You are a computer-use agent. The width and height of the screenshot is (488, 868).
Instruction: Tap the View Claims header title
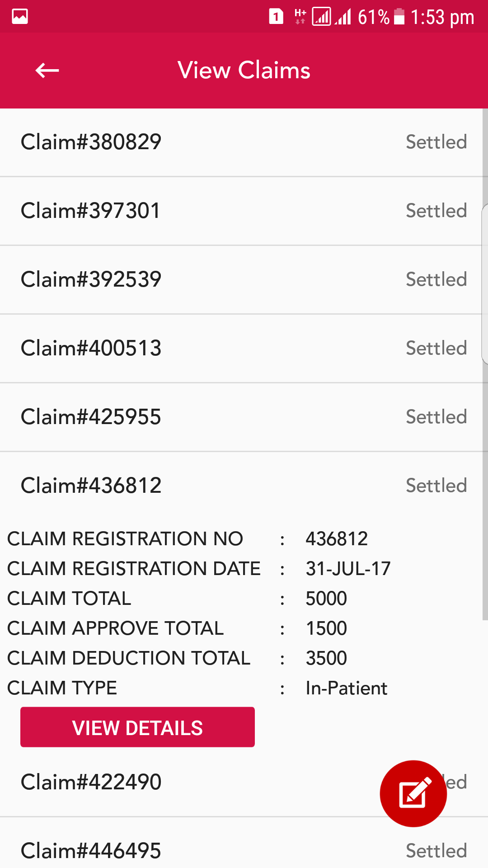click(x=244, y=71)
